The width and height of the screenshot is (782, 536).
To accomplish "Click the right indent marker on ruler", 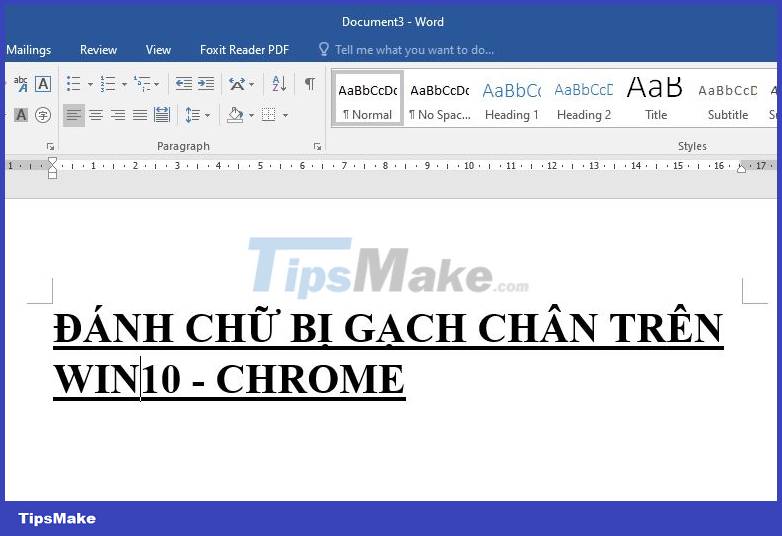I will click(x=742, y=169).
